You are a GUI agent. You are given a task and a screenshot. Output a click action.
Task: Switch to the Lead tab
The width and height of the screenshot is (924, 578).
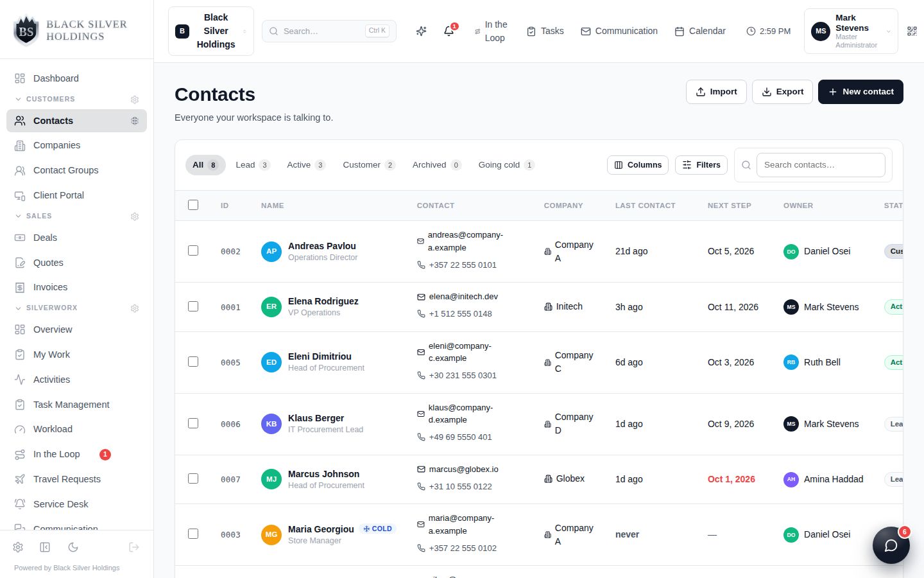[252, 165]
